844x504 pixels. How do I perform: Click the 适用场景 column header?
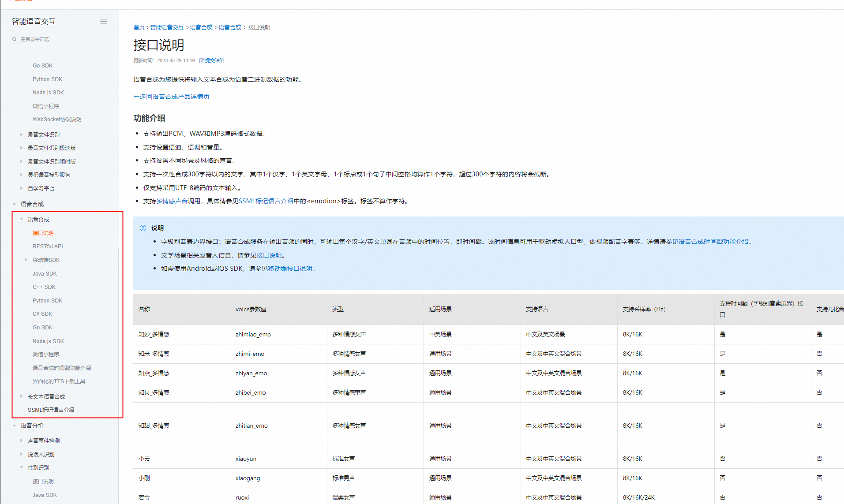(472, 309)
